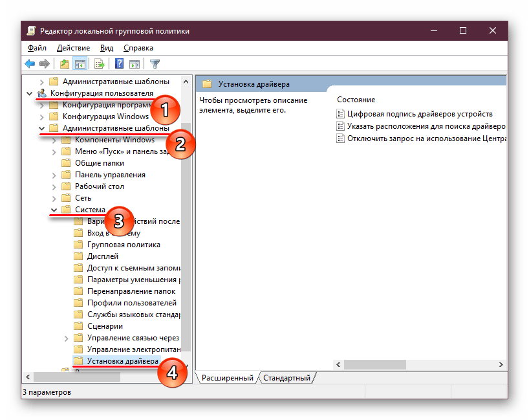Click the Export list toolbar icon
This screenshot has width=529, height=420.
point(100,63)
